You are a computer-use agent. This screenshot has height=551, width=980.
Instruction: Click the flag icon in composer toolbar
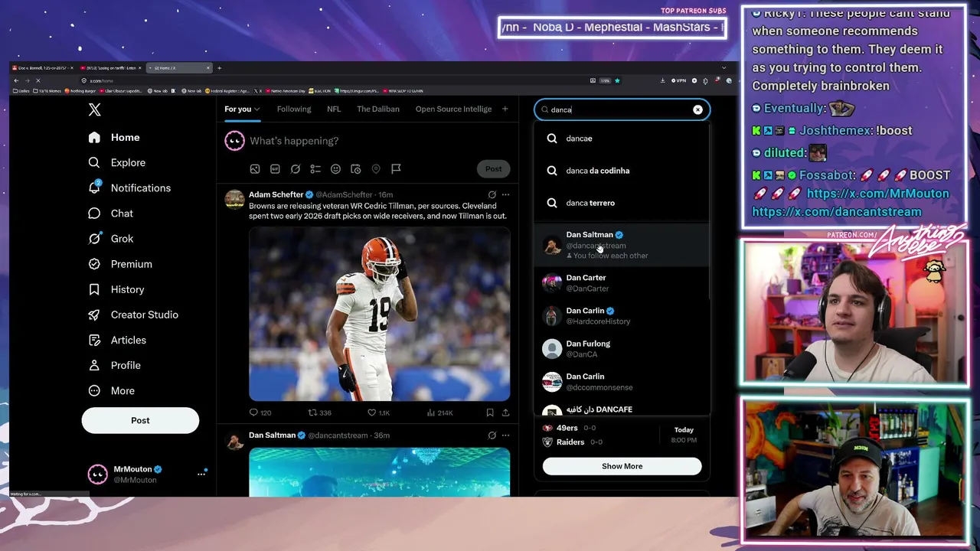click(396, 169)
